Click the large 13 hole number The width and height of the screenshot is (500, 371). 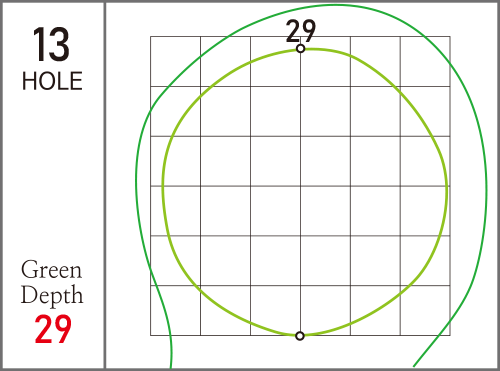point(51,44)
